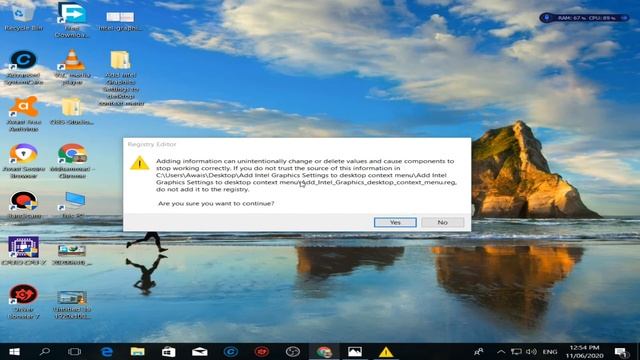Open volume control in system tray

pyautogui.click(x=531, y=352)
